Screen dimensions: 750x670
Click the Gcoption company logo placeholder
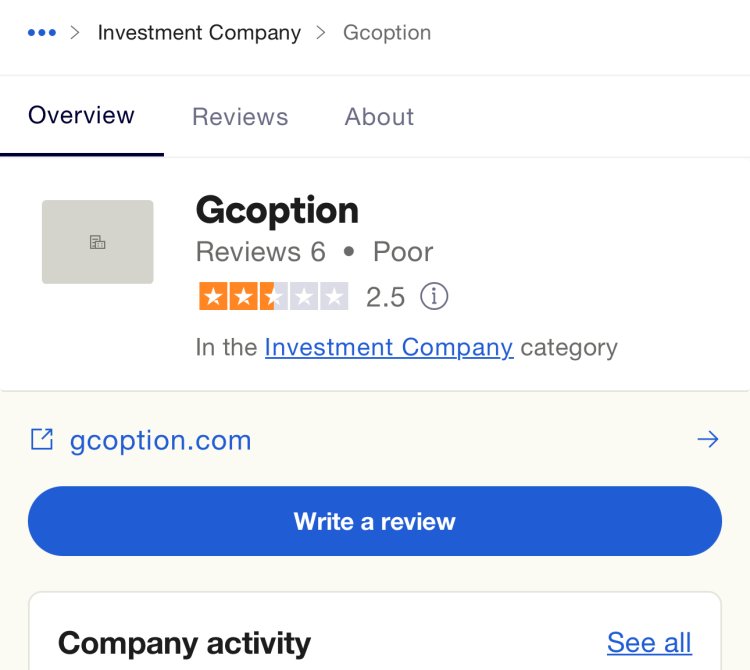98,242
